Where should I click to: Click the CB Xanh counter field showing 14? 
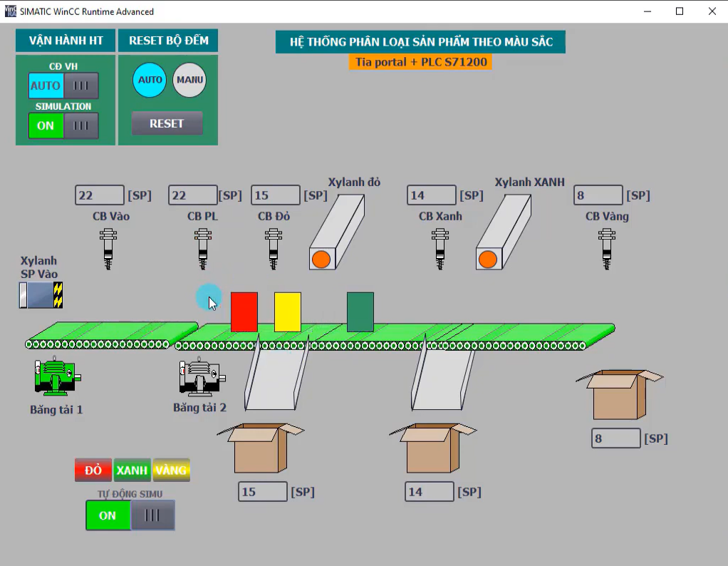point(432,195)
